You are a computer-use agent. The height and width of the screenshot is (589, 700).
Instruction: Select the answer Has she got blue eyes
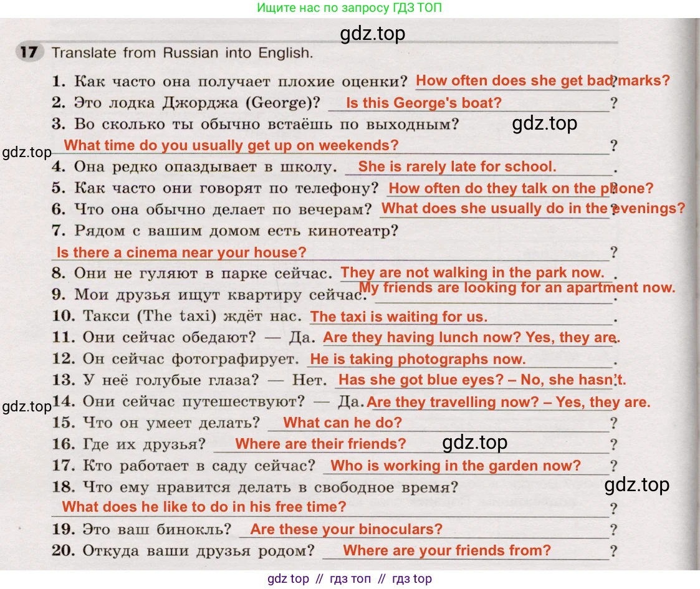[x=482, y=380]
